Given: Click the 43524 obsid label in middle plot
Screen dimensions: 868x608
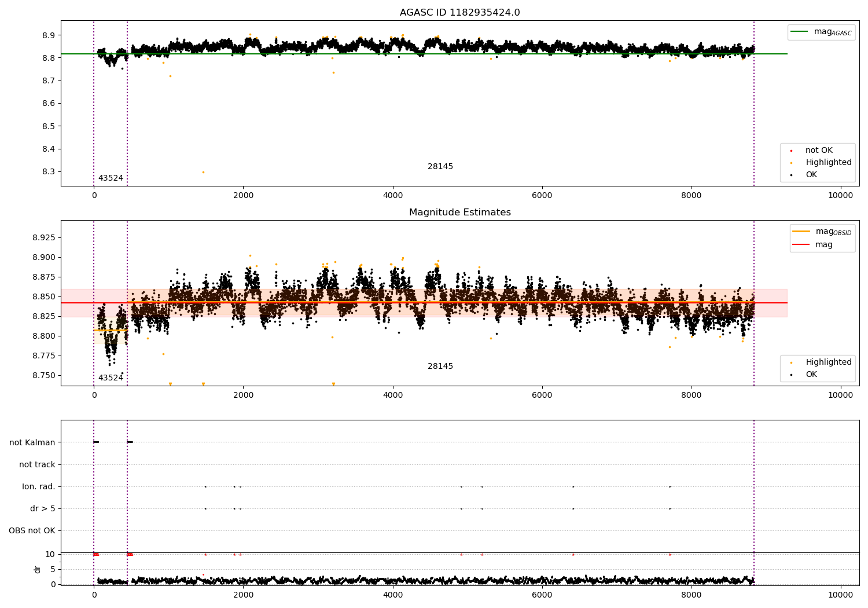Looking at the screenshot, I should (x=111, y=378).
